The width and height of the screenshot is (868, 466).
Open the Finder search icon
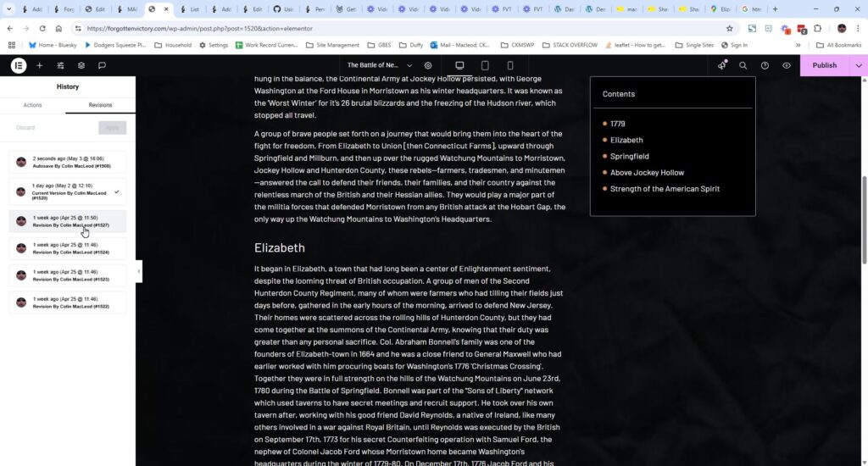click(x=743, y=65)
